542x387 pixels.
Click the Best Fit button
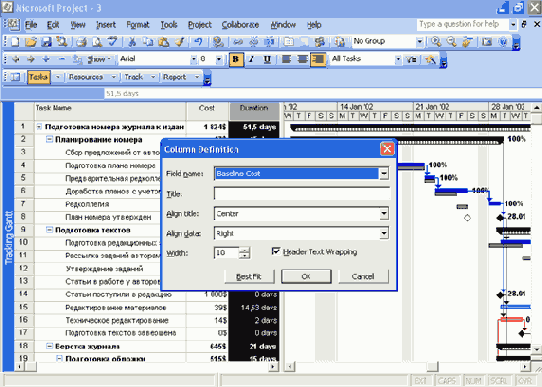(249, 276)
